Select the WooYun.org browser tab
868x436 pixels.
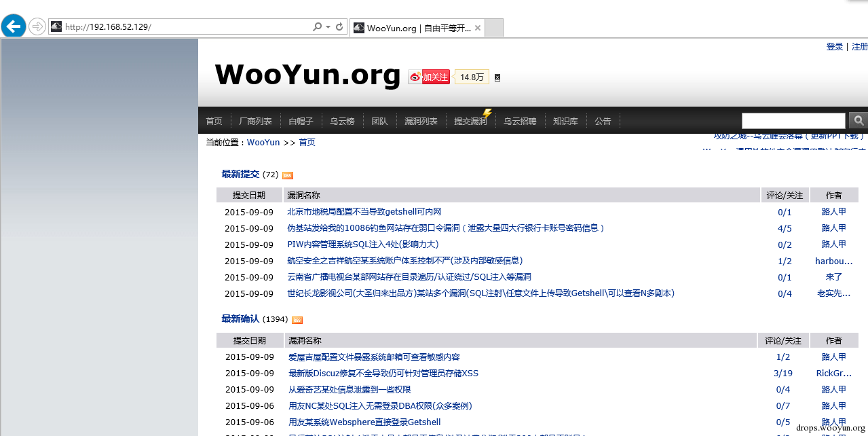(x=417, y=28)
